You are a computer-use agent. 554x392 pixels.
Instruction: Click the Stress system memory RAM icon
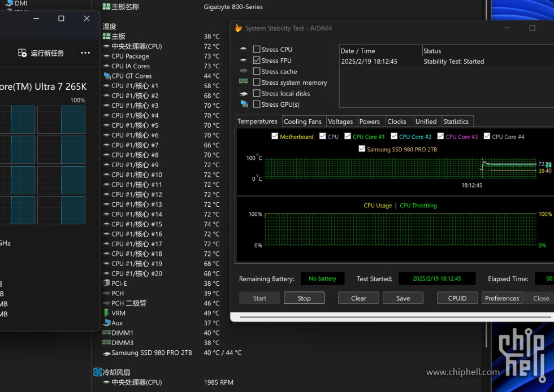(244, 81)
